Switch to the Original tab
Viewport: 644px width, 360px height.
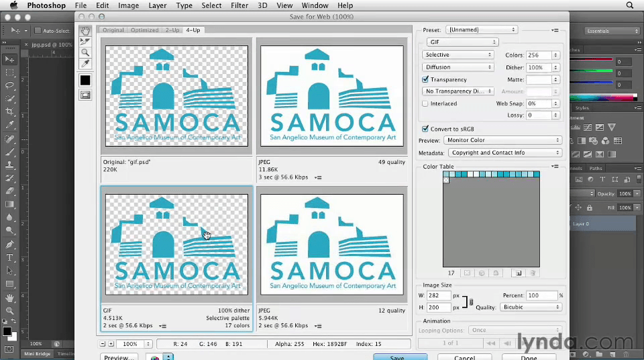[113, 30]
